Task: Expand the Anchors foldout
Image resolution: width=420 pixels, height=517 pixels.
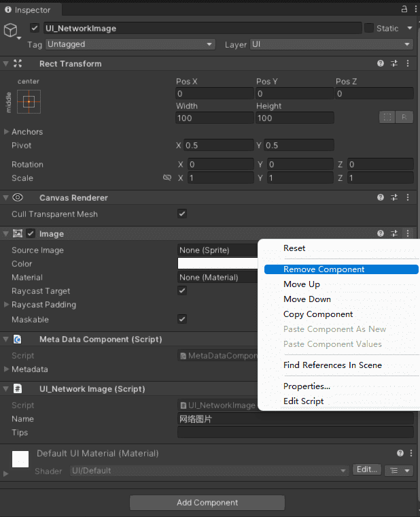Action: (7, 132)
